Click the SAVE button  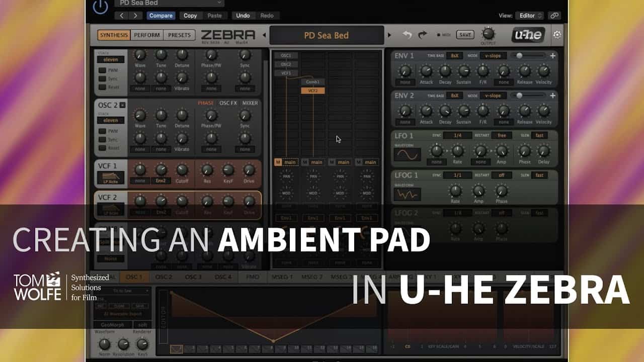465,35
